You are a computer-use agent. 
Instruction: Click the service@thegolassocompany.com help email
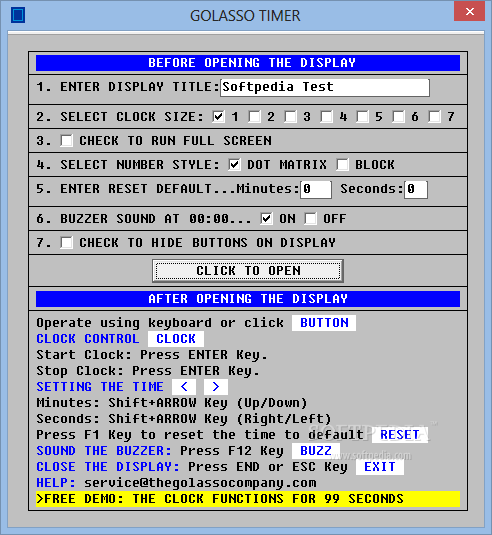click(x=200, y=483)
